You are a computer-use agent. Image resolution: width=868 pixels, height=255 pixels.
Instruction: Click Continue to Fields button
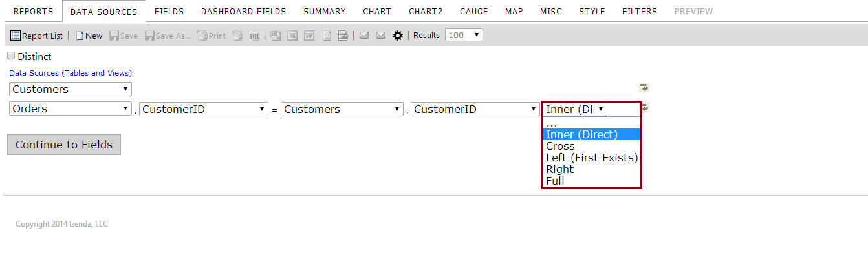64,145
